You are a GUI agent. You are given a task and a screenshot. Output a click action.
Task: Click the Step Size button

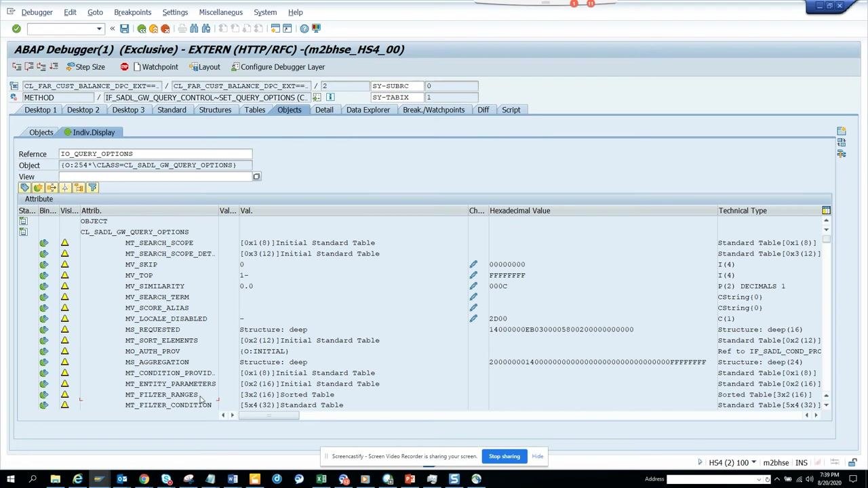pos(85,67)
